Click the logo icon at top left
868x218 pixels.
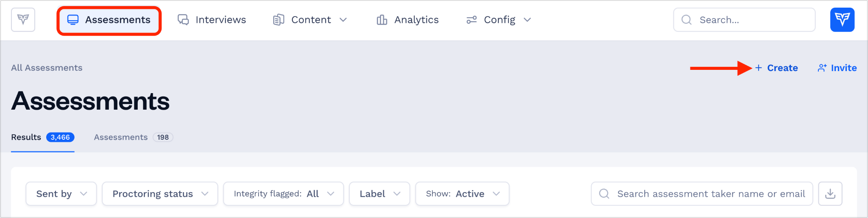click(23, 19)
